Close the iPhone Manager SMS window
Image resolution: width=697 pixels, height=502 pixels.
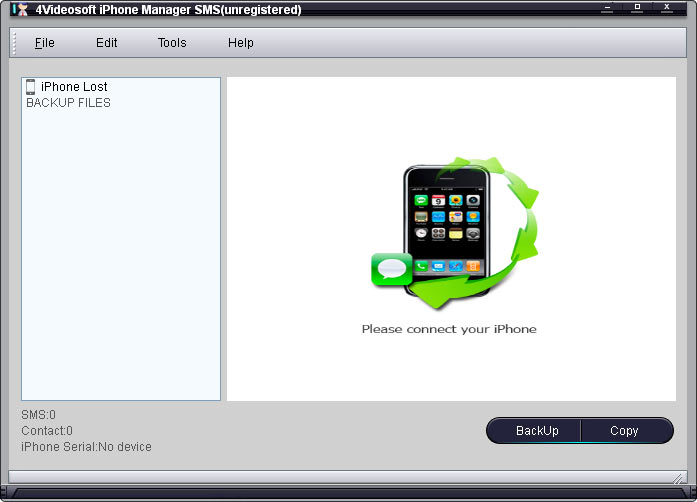(x=667, y=8)
